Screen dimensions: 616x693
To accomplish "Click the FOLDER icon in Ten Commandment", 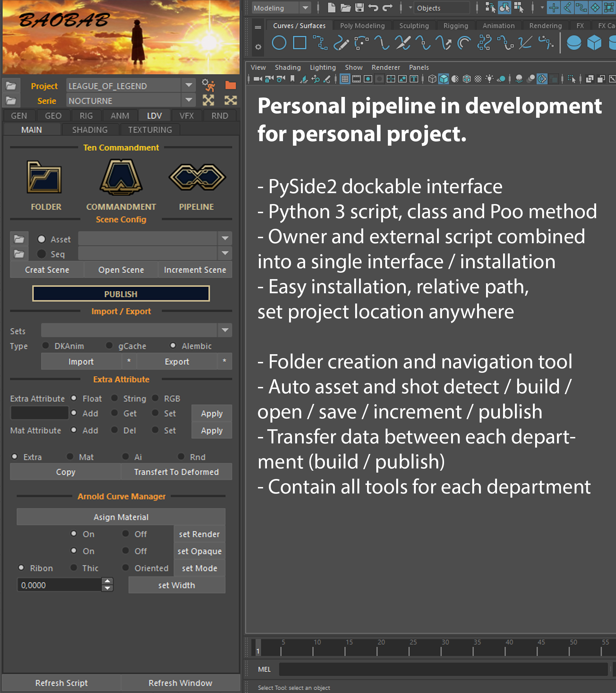I will tap(44, 177).
